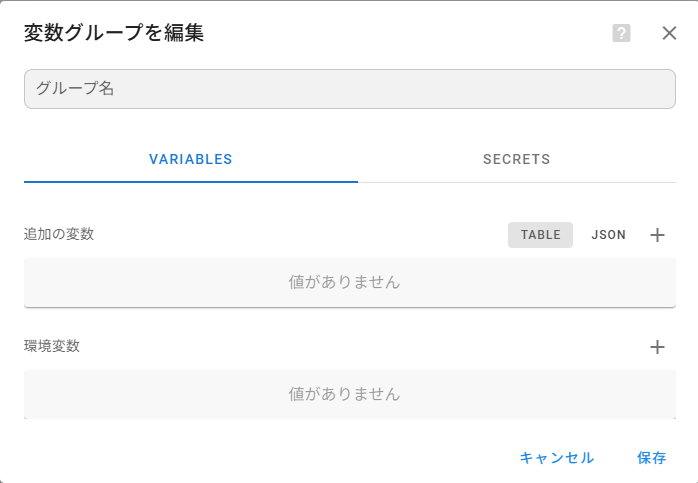Focus the グループ名 input field
Image resolution: width=698 pixels, height=483 pixels.
349,88
